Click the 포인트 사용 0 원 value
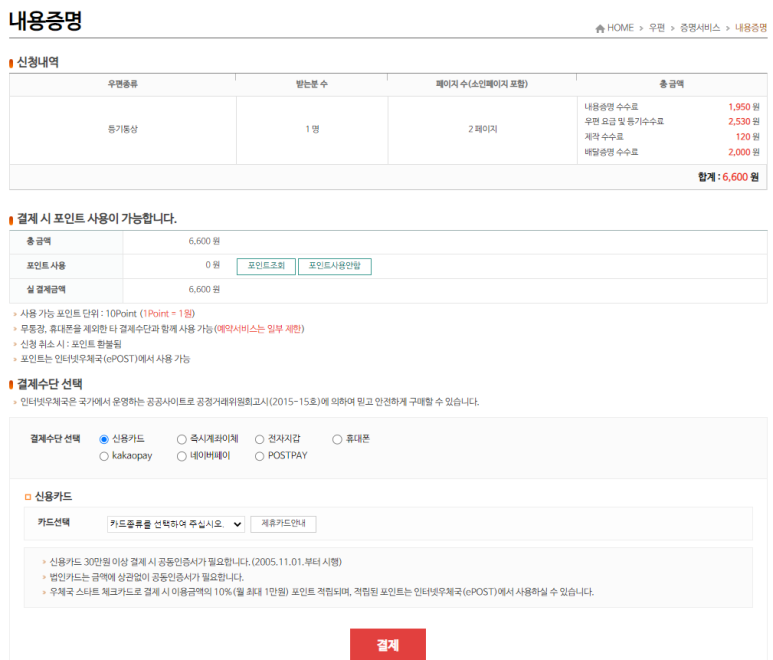 pyautogui.click(x=212, y=265)
